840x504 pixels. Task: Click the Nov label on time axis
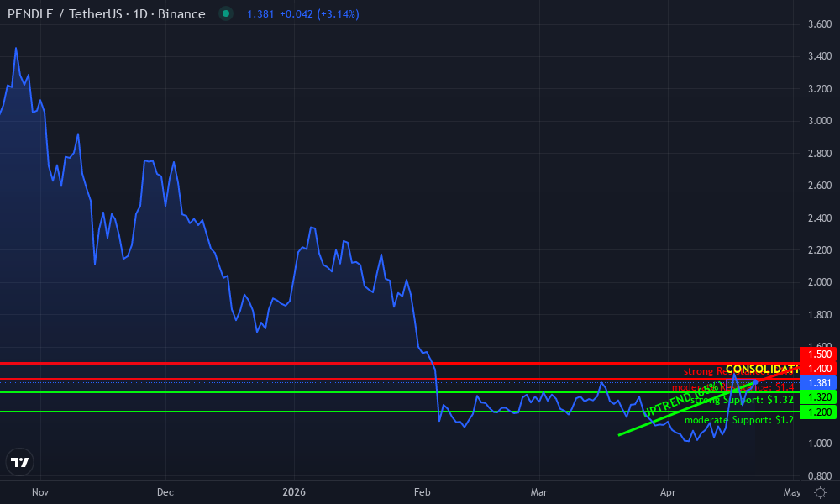pos(40,491)
